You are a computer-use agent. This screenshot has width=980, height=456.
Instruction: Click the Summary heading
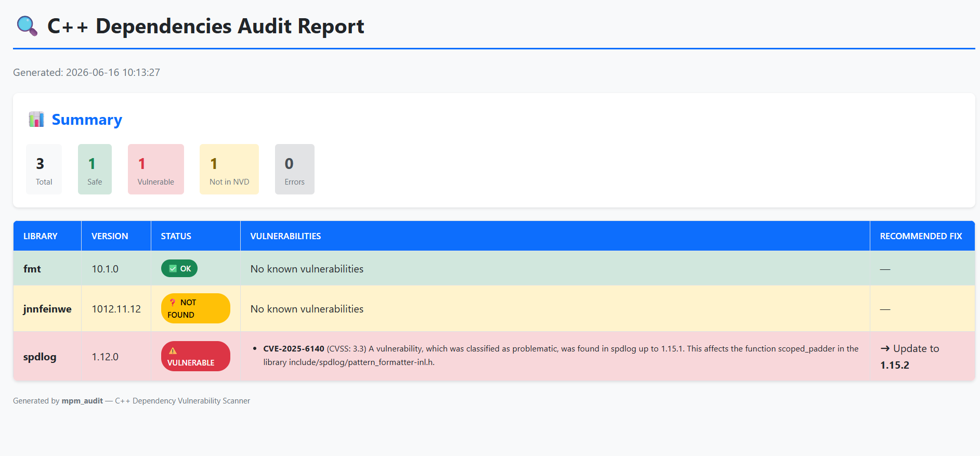pos(87,120)
